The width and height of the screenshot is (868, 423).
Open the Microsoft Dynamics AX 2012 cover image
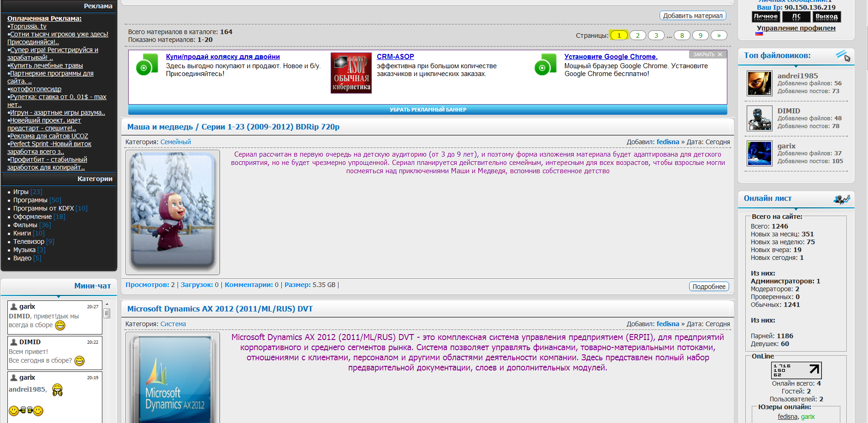(x=172, y=377)
